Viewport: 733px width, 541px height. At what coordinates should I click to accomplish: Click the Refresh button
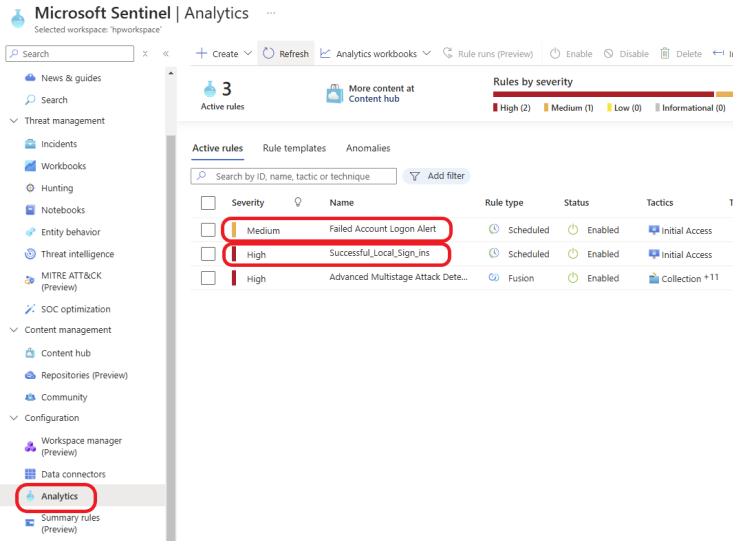(x=286, y=54)
